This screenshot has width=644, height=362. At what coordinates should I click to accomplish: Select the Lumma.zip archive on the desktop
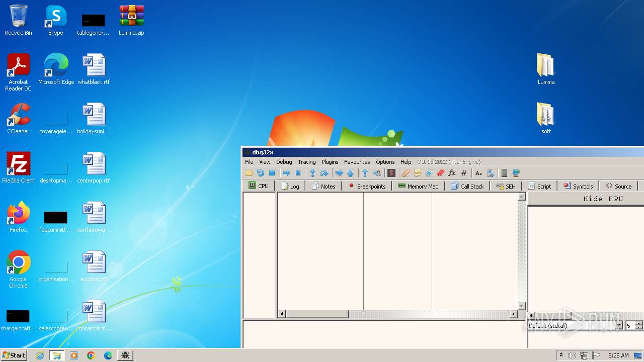(x=131, y=20)
